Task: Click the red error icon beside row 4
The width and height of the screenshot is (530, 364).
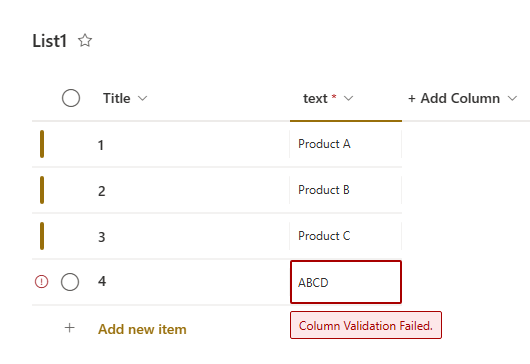Action: 42,281
